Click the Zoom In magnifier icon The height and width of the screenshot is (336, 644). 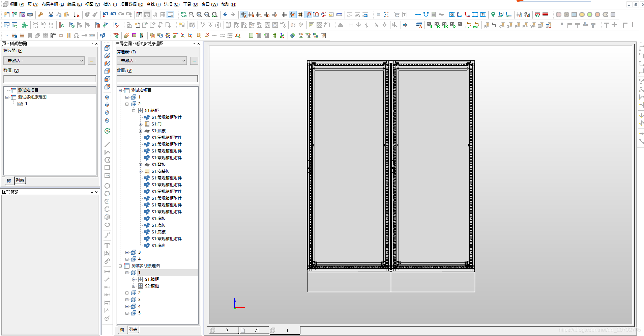(199, 15)
